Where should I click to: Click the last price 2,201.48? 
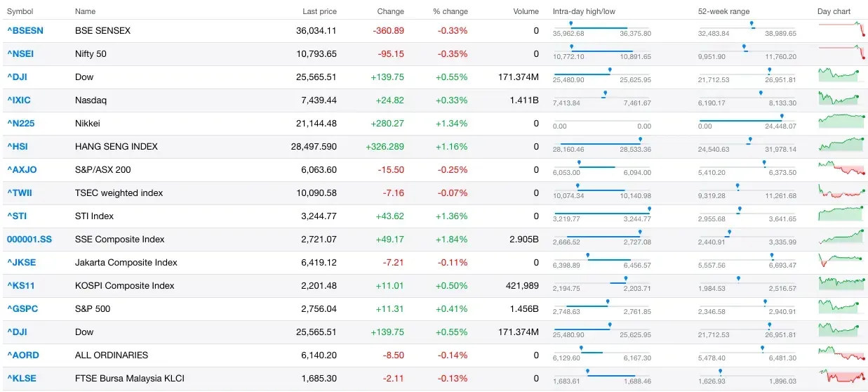pos(319,286)
